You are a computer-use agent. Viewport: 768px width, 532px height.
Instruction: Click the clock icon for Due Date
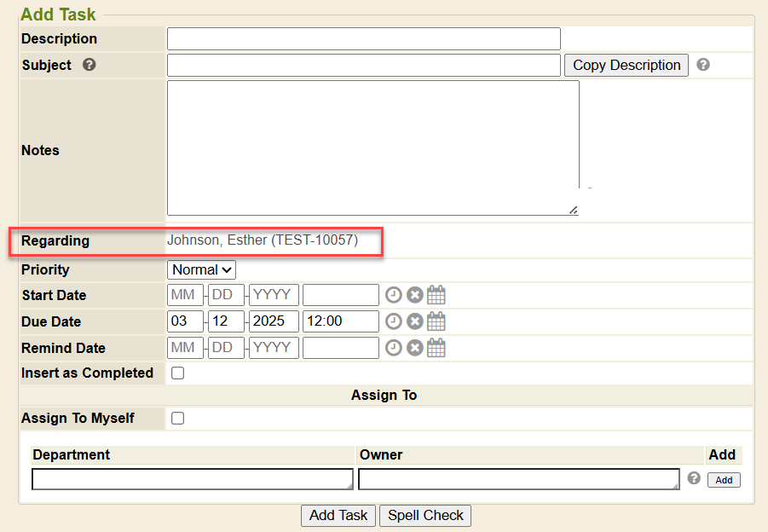393,321
